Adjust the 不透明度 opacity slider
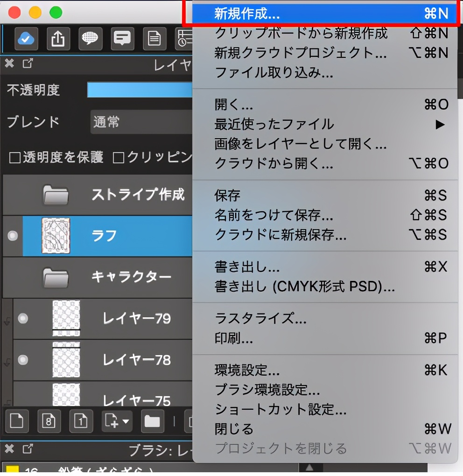The width and height of the screenshot is (463, 476). (140, 90)
